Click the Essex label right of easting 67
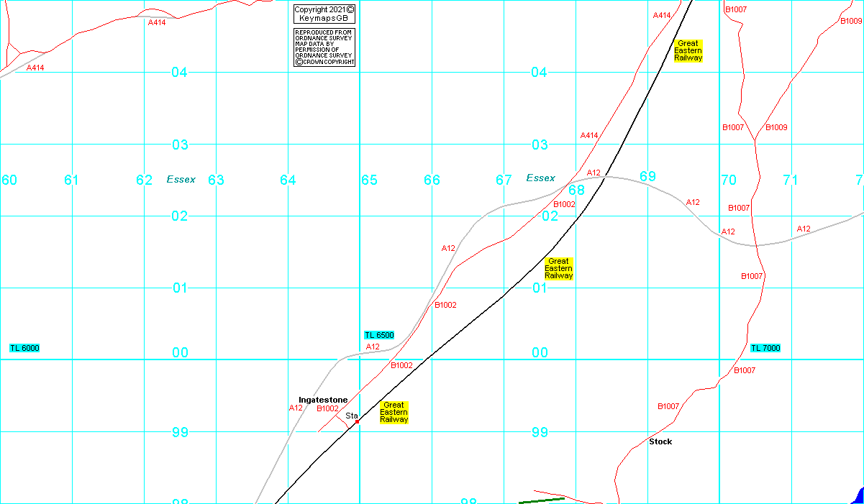 click(541, 178)
